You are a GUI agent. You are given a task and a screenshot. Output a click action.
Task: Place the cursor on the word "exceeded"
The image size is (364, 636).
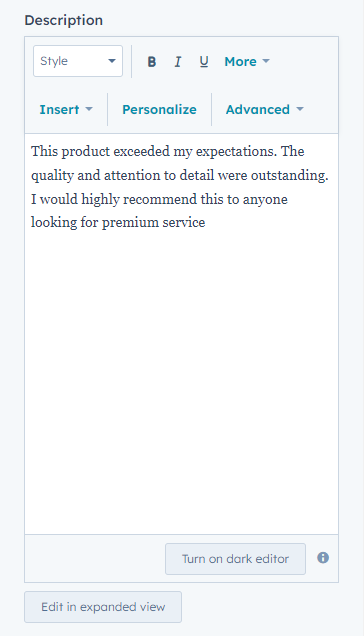tap(142, 152)
